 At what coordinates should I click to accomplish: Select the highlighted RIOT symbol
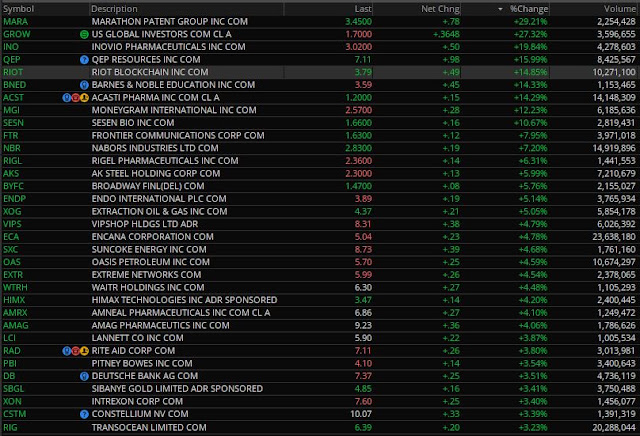point(13,72)
